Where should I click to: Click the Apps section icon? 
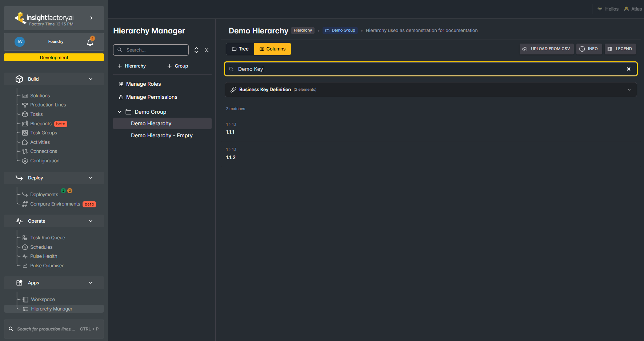click(x=19, y=283)
